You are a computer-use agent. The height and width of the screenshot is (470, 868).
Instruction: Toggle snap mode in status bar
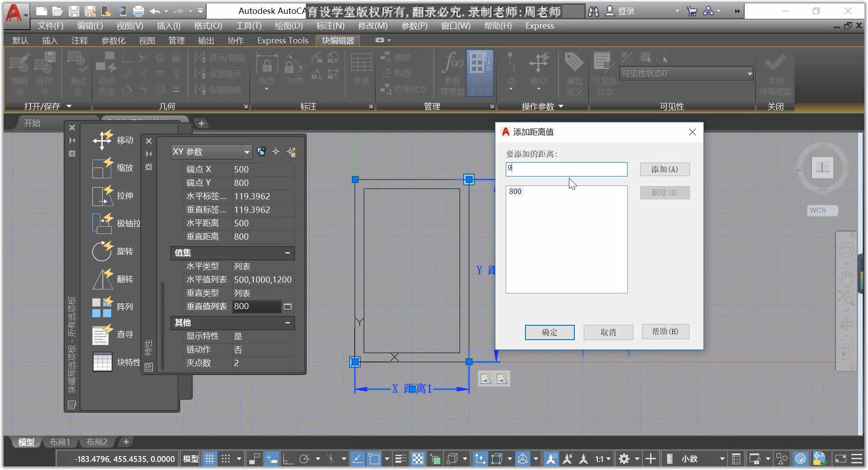226,459
